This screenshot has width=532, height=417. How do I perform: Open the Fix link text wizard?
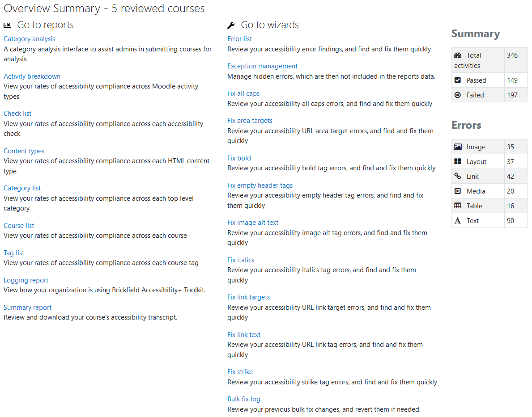(243, 335)
